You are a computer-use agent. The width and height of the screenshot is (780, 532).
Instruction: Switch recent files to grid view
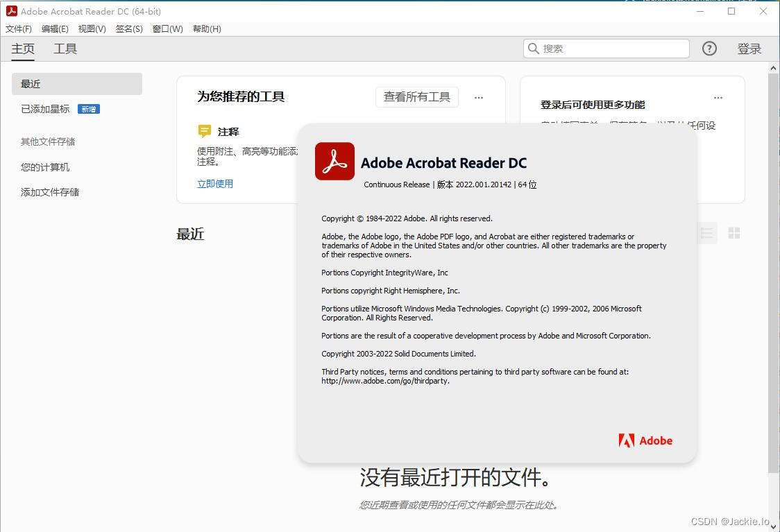click(734, 232)
